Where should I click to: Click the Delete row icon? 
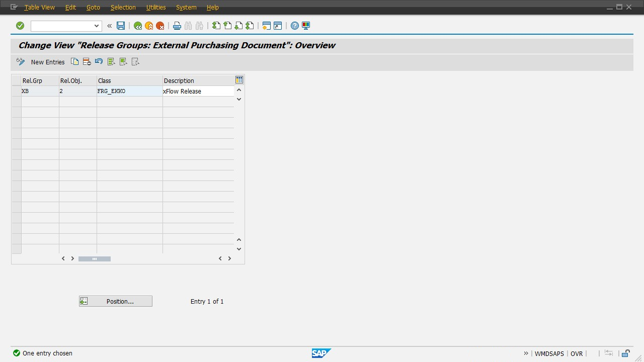pyautogui.click(x=87, y=62)
